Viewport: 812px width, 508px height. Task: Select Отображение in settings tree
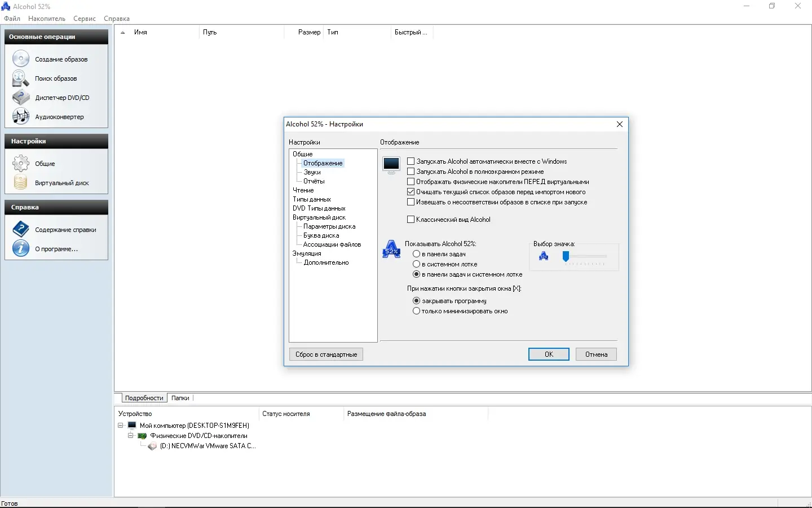pos(323,163)
